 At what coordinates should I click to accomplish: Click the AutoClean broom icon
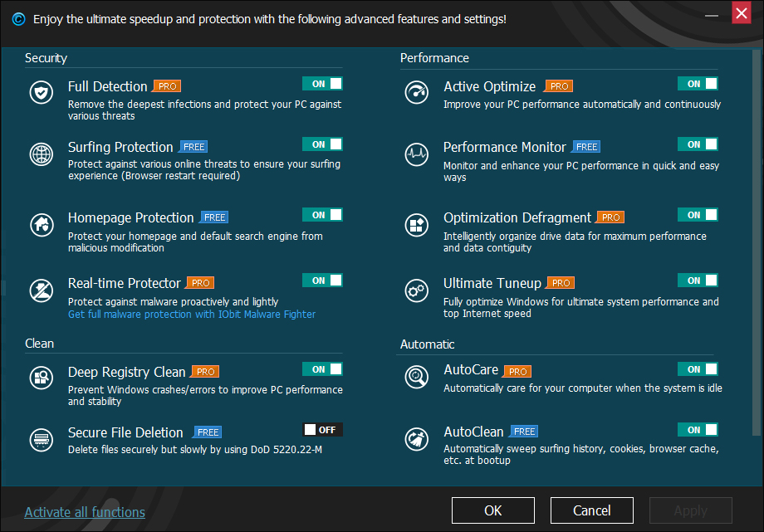(417, 438)
